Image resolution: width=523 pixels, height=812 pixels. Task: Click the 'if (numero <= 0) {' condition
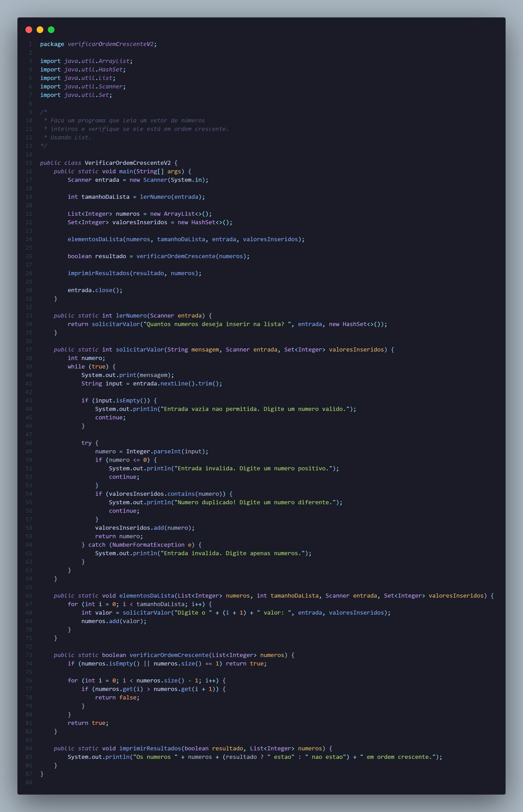[126, 460]
